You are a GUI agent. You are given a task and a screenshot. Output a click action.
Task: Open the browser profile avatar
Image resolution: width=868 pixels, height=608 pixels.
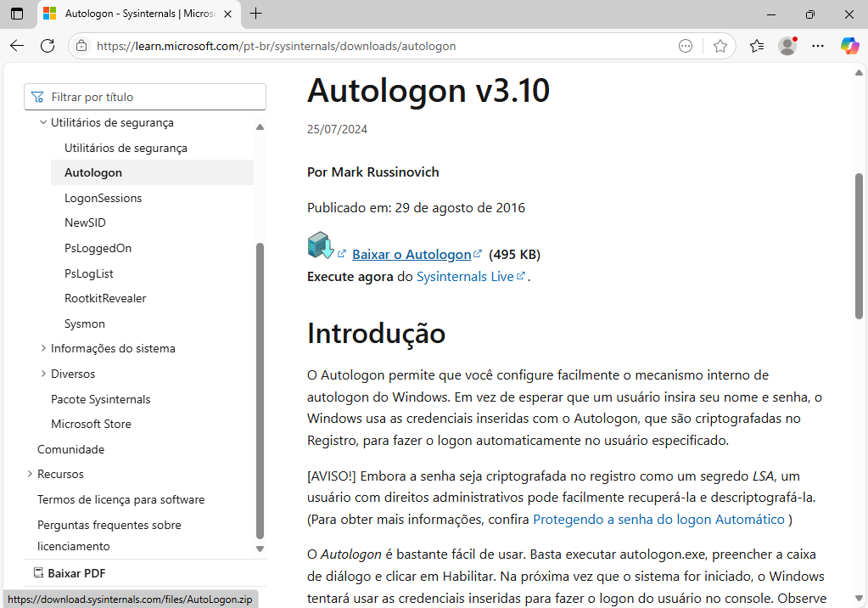pos(787,46)
